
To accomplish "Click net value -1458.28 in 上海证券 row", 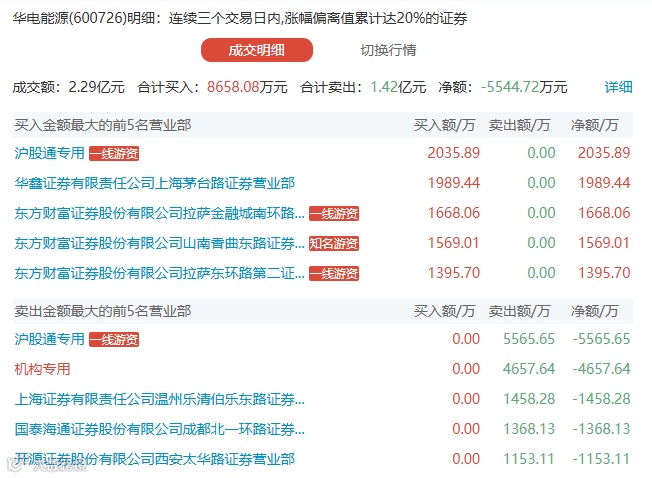I will point(601,399).
